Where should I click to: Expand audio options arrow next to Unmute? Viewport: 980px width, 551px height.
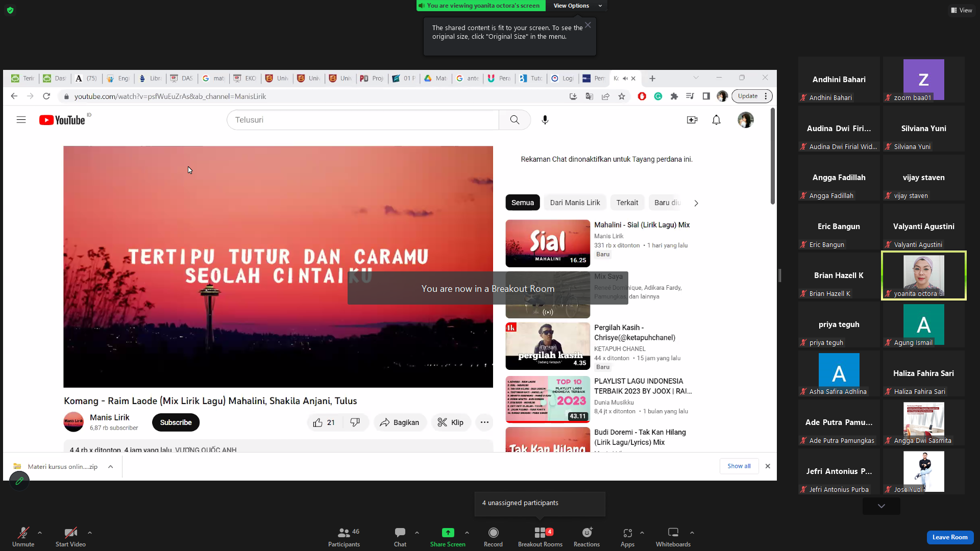(40, 533)
